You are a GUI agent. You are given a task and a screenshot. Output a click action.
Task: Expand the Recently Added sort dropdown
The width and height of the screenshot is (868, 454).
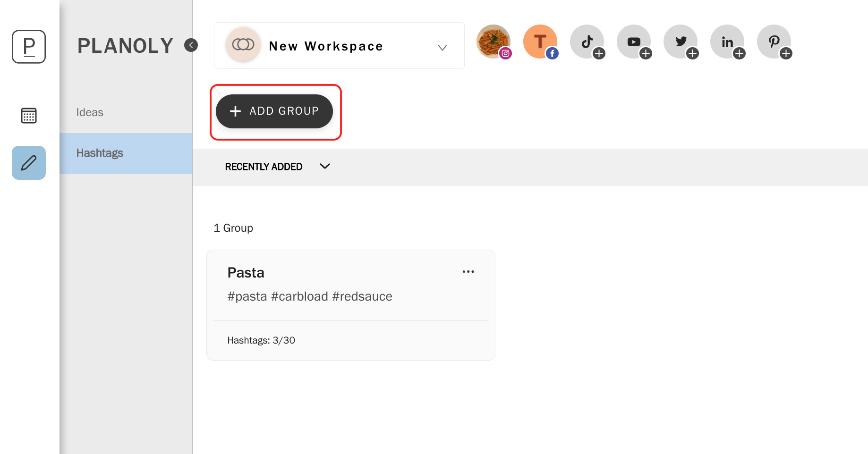277,167
